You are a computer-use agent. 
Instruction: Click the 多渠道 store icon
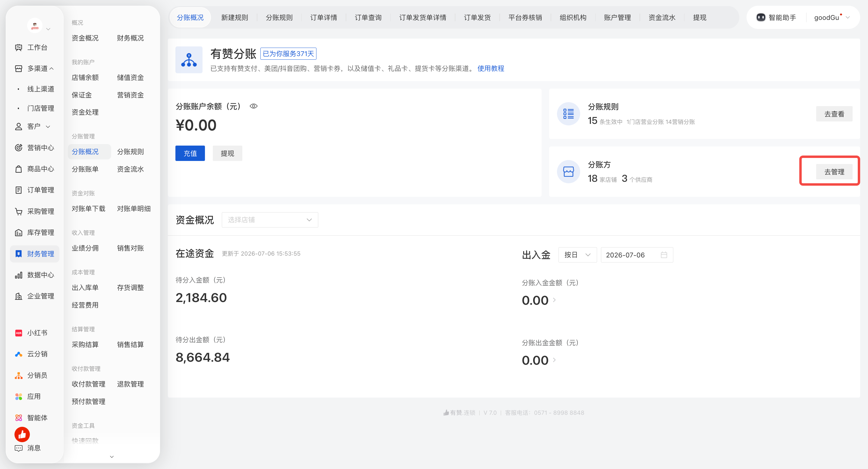point(19,69)
